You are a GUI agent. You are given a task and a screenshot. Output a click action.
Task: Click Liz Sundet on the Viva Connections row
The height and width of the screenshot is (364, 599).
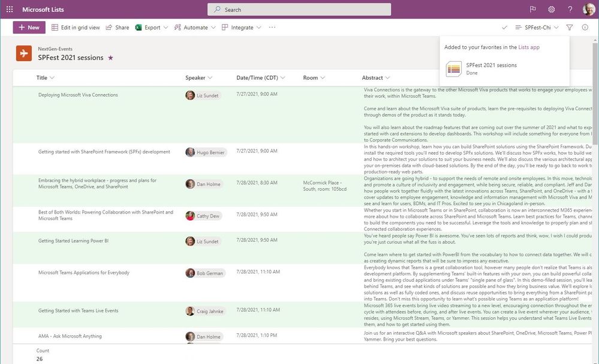click(203, 95)
